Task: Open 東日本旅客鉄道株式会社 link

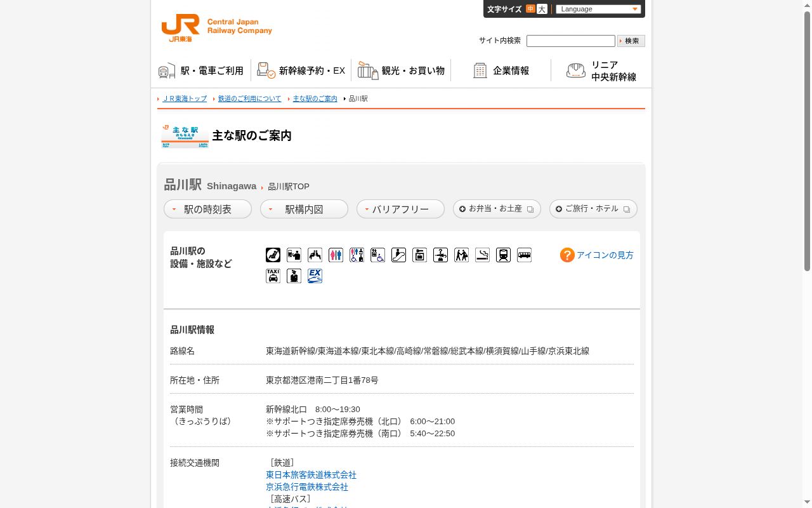Action: coord(311,475)
